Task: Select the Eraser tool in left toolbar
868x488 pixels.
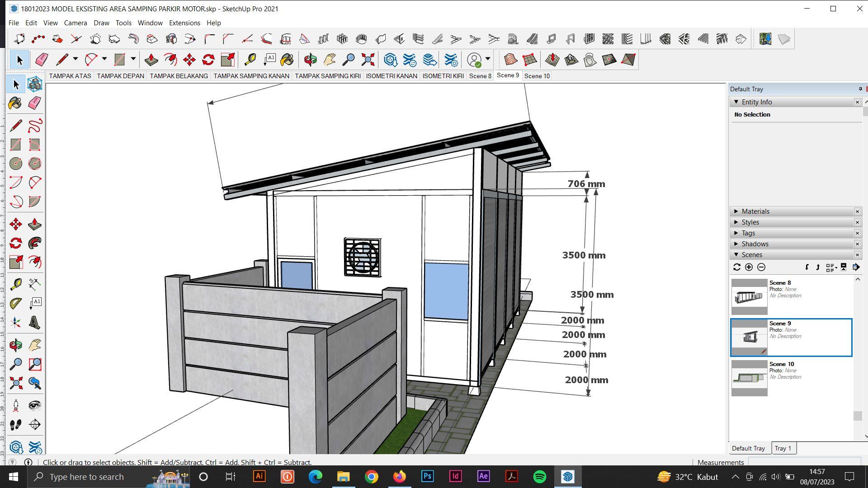Action: (35, 103)
